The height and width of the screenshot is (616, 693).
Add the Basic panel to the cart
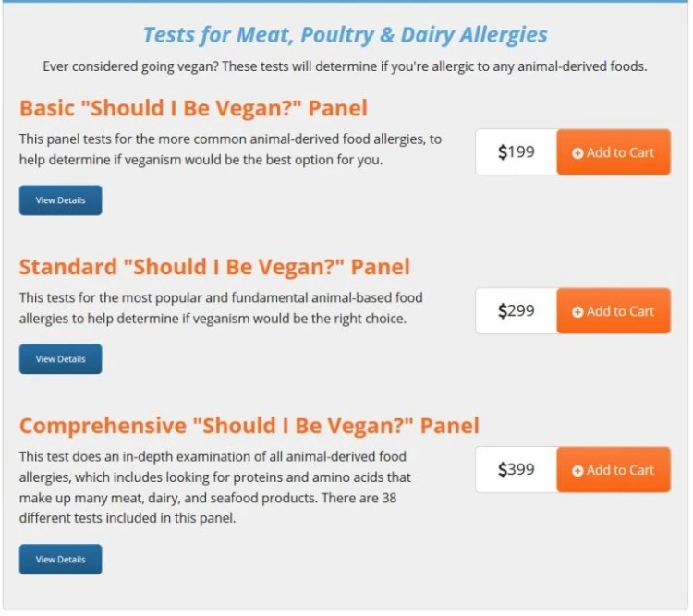(x=614, y=152)
